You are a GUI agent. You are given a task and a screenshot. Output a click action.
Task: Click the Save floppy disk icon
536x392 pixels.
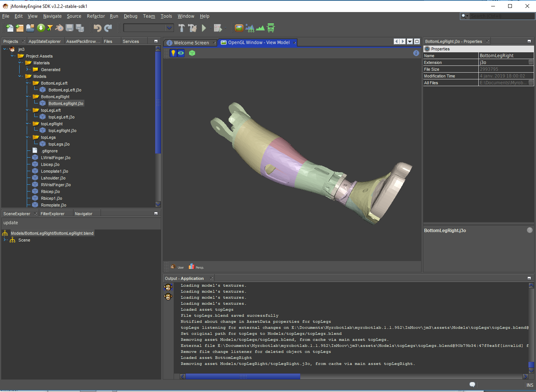point(69,28)
